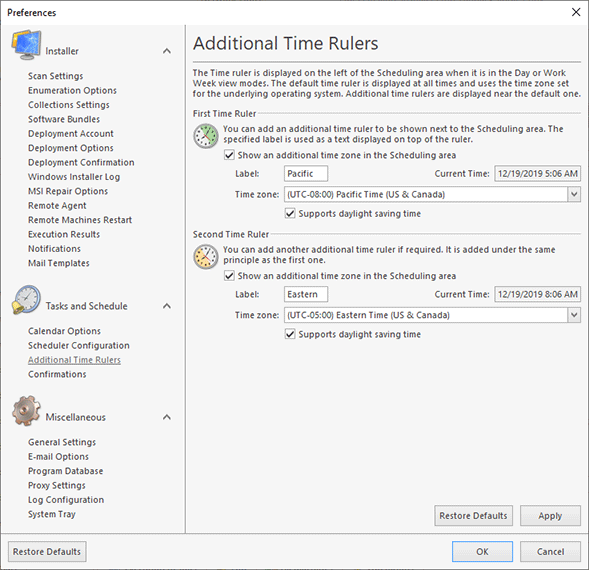Open Software Bundles preferences
Screen dimensions: 589x570
point(64,119)
